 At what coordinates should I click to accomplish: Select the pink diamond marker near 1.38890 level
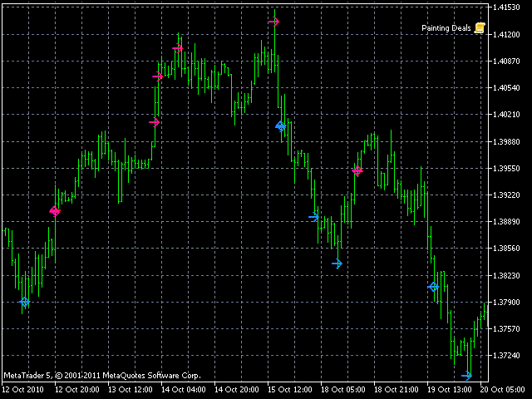pos(55,211)
